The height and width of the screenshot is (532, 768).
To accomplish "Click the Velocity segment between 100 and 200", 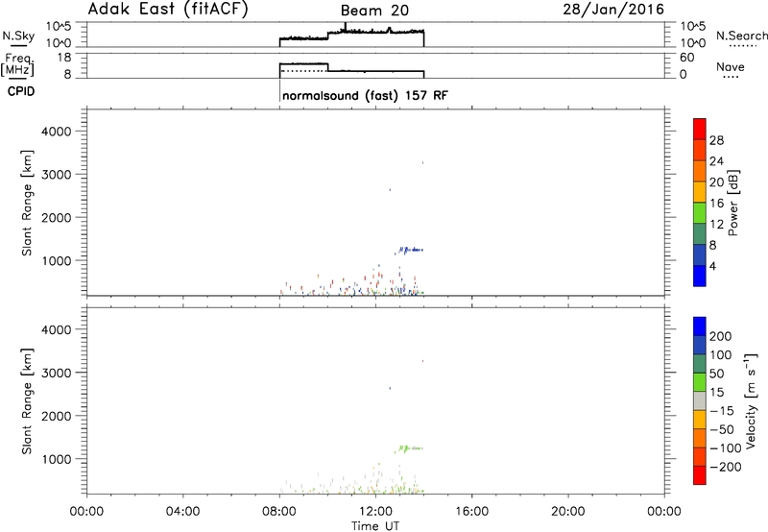I will tap(700, 345).
